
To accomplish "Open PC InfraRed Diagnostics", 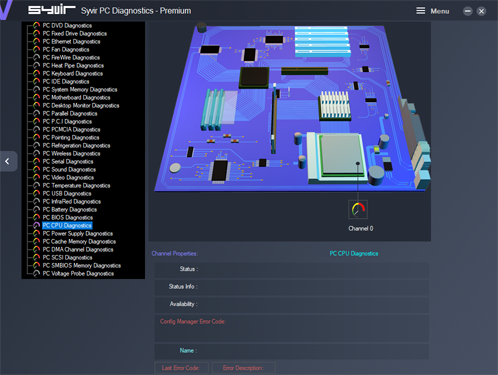I will pos(72,201).
